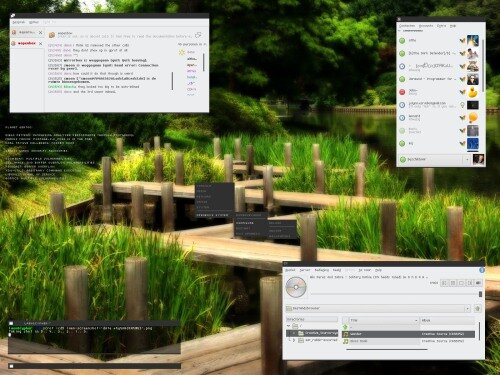Click the track list horizontal scrollbar

pyautogui.click(x=387, y=350)
